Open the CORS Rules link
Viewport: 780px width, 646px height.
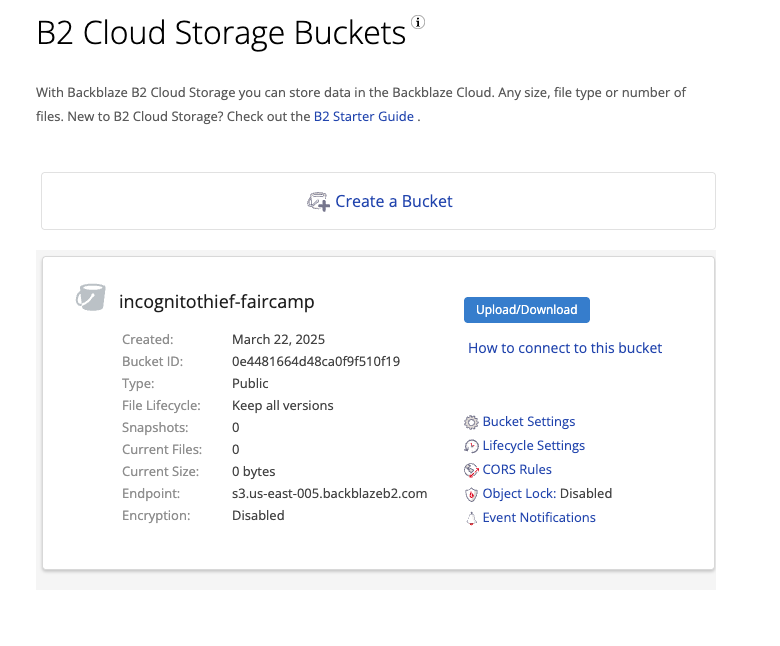click(517, 469)
